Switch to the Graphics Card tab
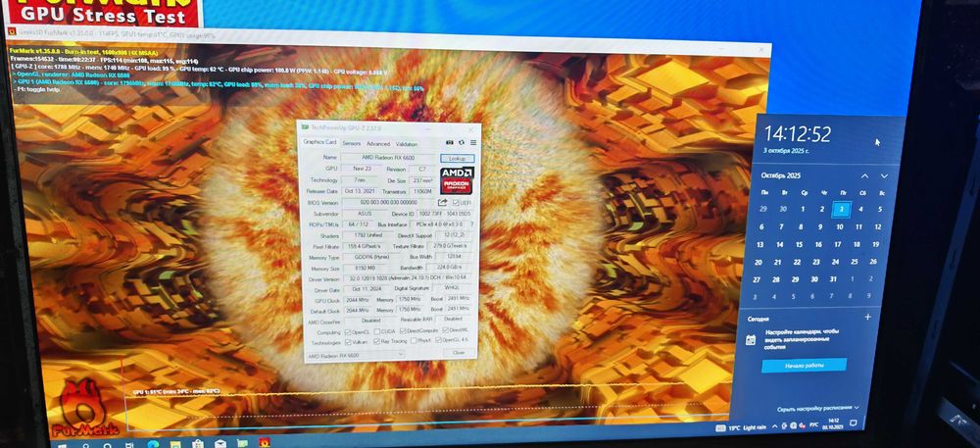This screenshot has height=448, width=980. (319, 142)
